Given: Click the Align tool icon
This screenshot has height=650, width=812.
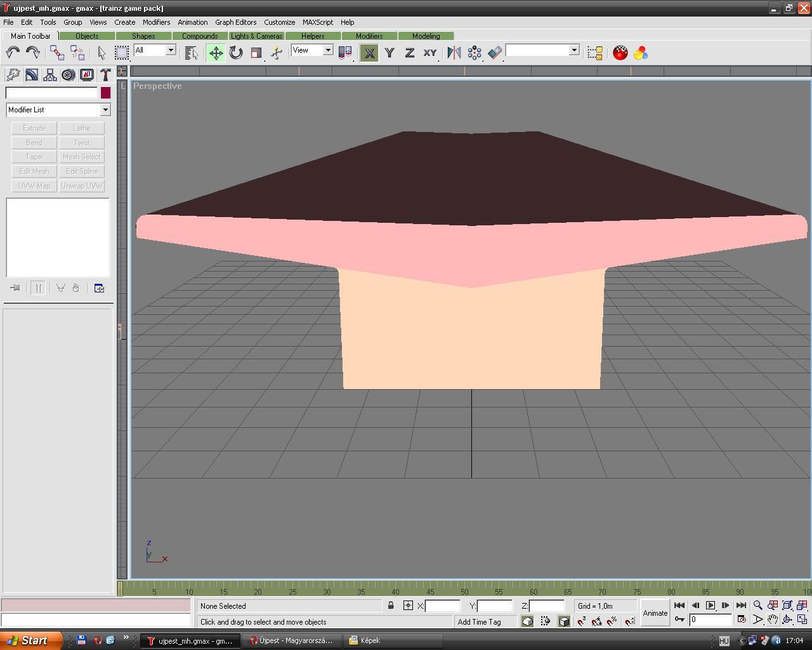Looking at the screenshot, I should pyautogui.click(x=495, y=53).
